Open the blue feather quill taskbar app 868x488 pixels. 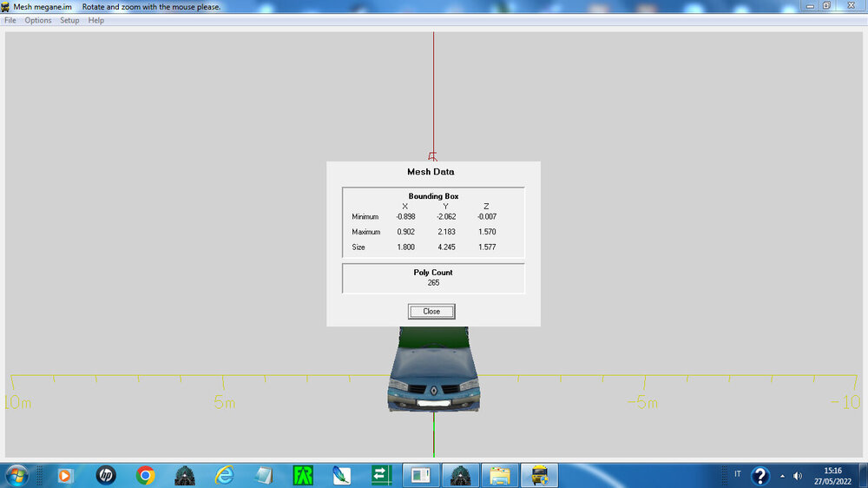tap(341, 475)
